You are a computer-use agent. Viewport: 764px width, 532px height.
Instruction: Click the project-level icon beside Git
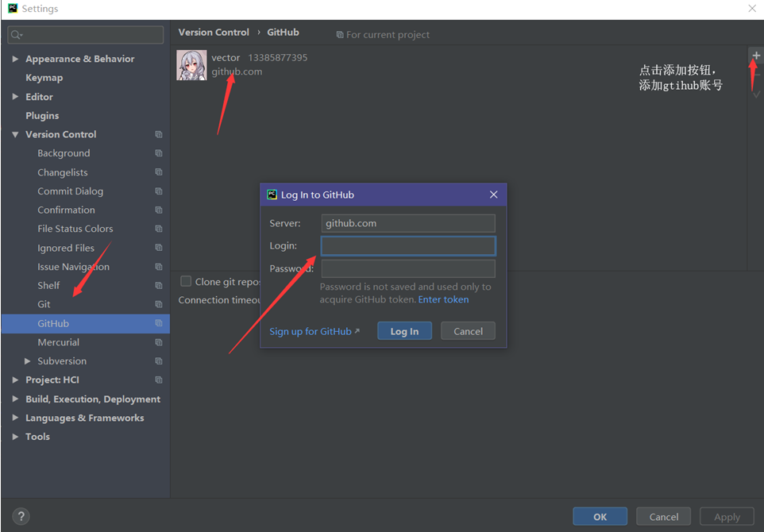(158, 304)
